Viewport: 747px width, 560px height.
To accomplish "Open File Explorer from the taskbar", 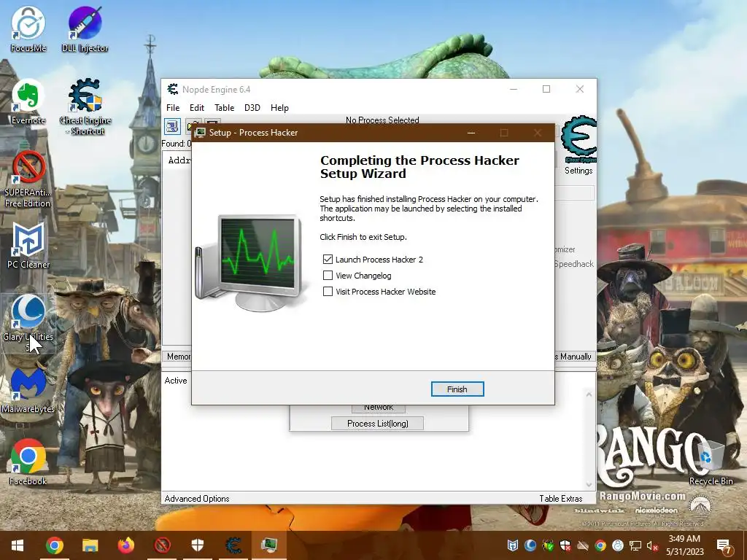I will click(x=90, y=545).
